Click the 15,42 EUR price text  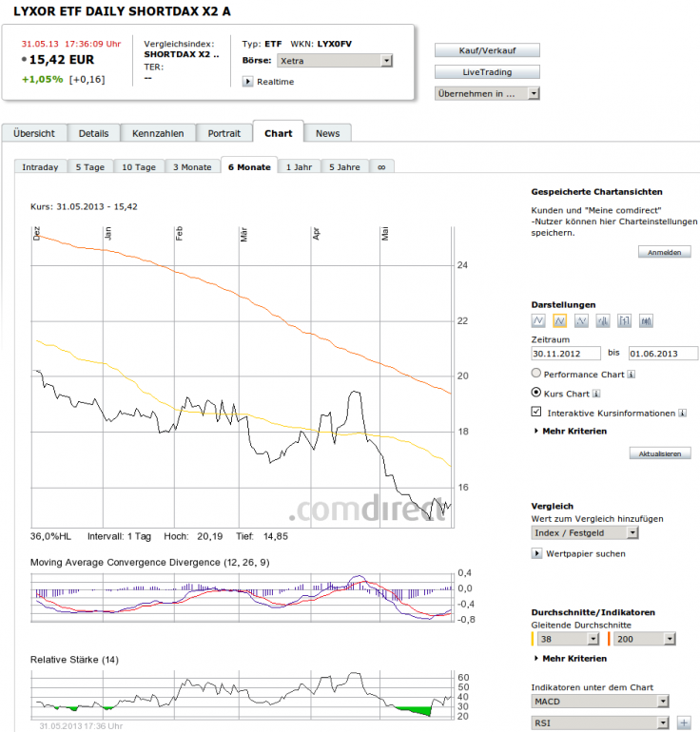pos(62,60)
